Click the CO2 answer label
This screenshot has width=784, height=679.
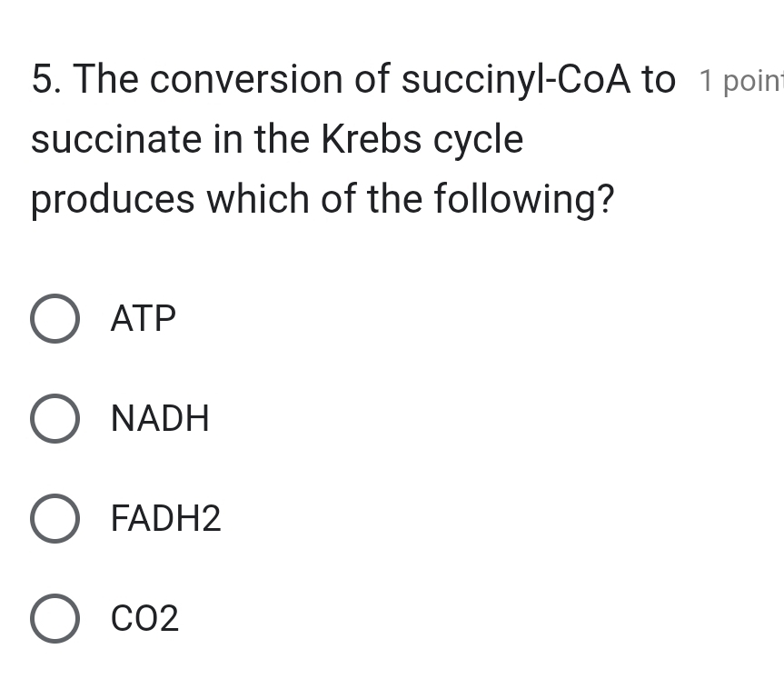pyautogui.click(x=144, y=618)
